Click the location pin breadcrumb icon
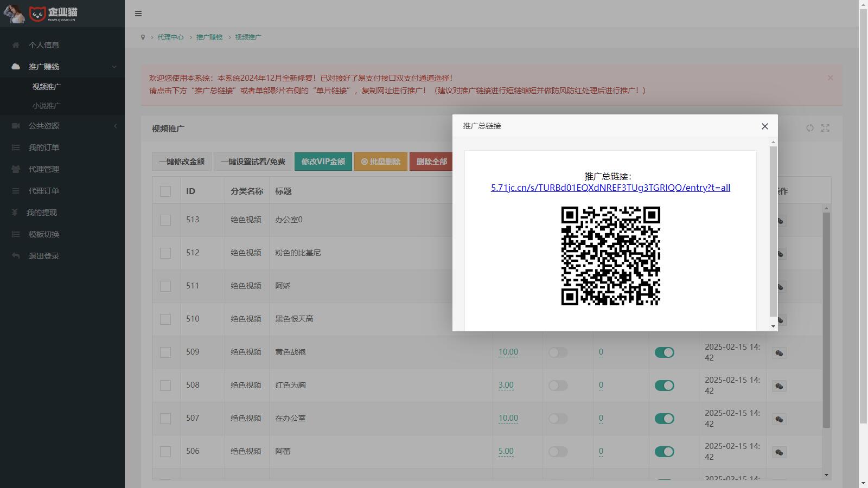This screenshot has height=488, width=868. tap(143, 37)
